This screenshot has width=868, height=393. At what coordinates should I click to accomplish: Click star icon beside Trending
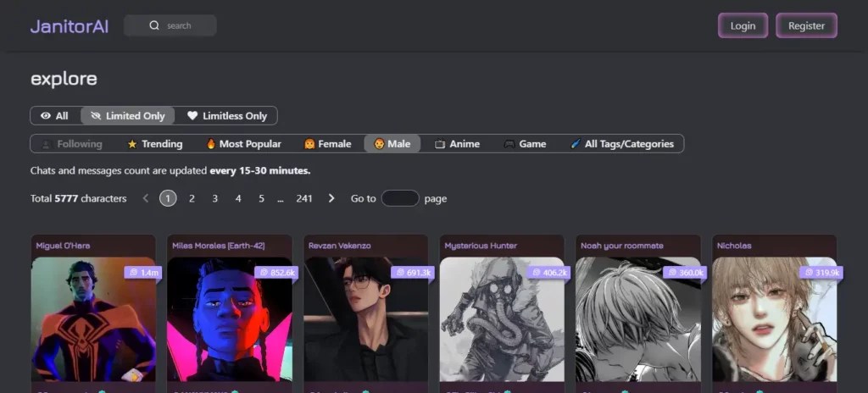click(132, 144)
